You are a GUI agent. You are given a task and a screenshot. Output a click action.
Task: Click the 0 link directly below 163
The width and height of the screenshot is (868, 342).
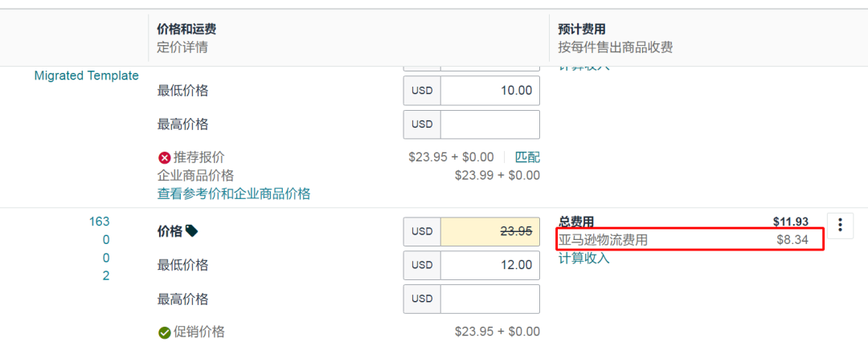click(x=106, y=239)
